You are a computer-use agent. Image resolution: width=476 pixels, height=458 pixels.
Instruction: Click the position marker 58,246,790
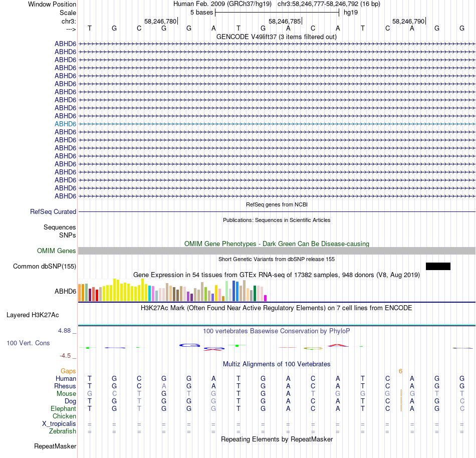pyautogui.click(x=408, y=21)
